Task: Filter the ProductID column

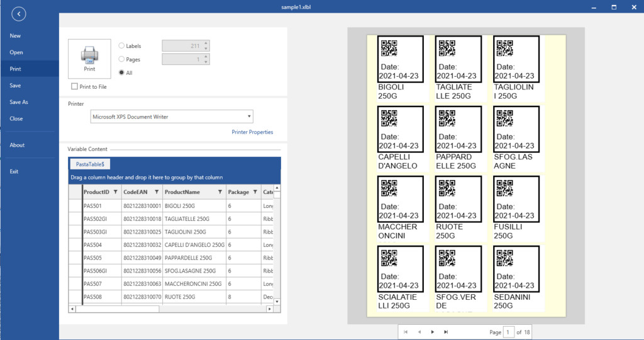Action: coord(116,192)
